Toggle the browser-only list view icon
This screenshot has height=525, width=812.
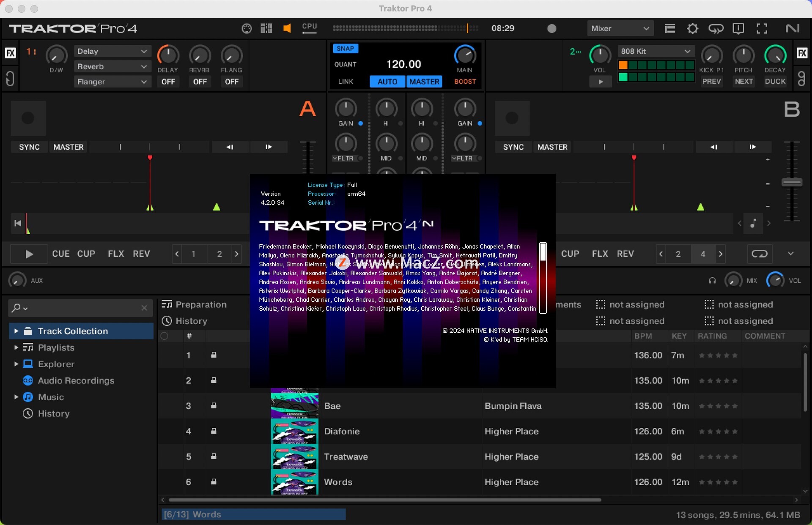coord(670,28)
